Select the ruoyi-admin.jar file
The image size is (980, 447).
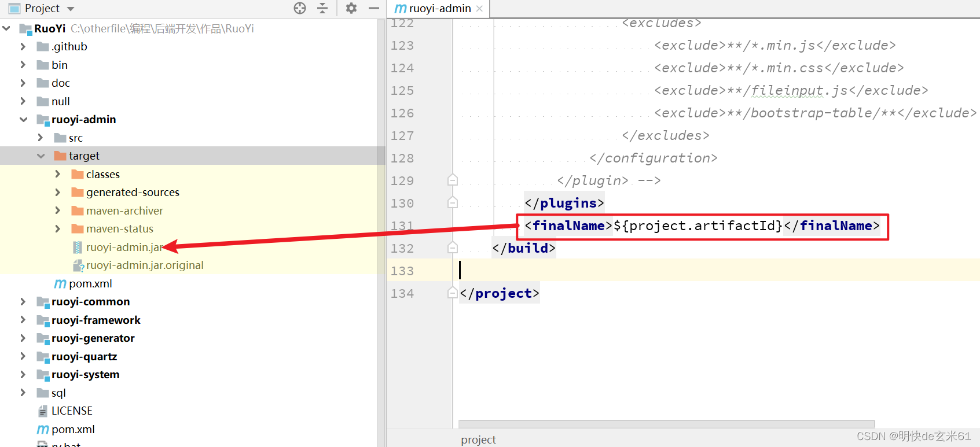coord(124,247)
